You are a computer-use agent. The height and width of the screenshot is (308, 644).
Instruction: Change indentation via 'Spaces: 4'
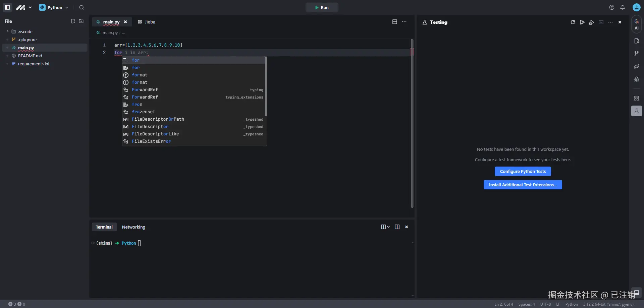click(527, 304)
